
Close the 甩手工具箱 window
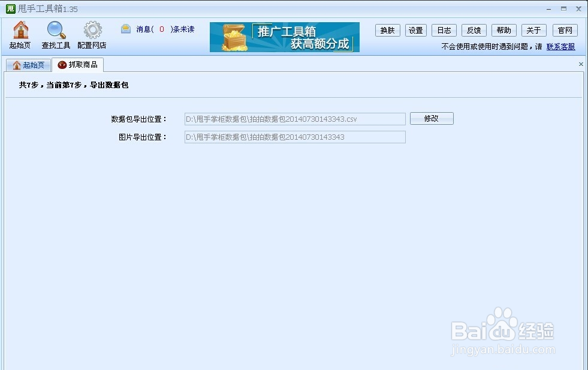point(578,8)
